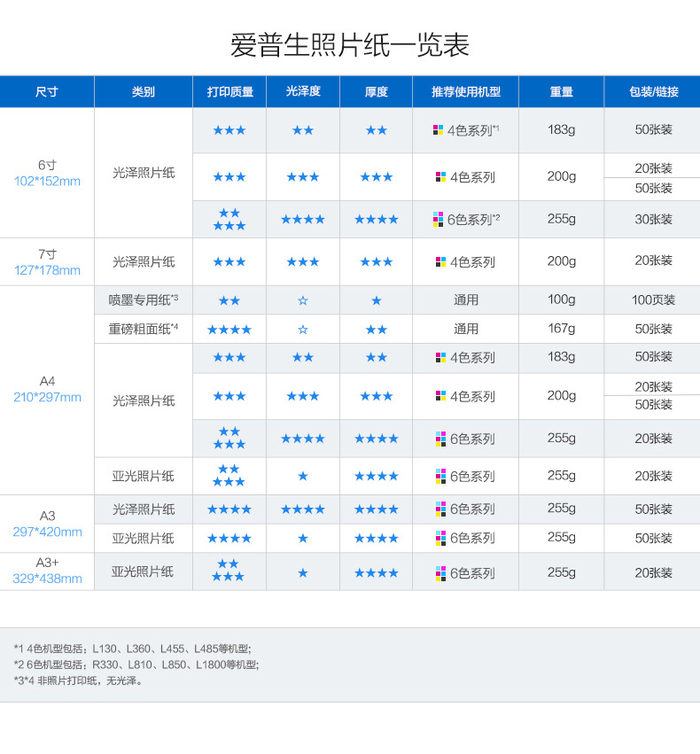Click the 167g weight value
This screenshot has width=700, height=754.
562,329
